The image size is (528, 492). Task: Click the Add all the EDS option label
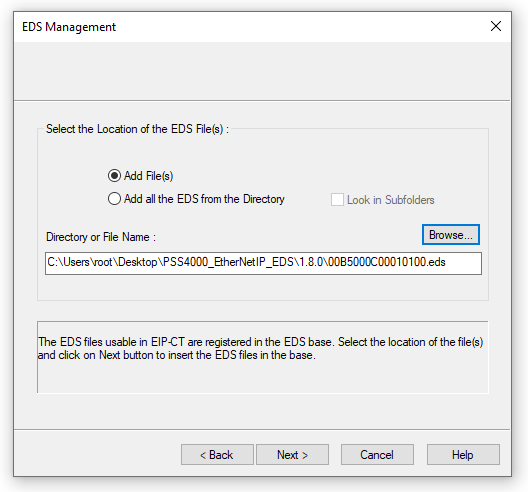(x=204, y=199)
